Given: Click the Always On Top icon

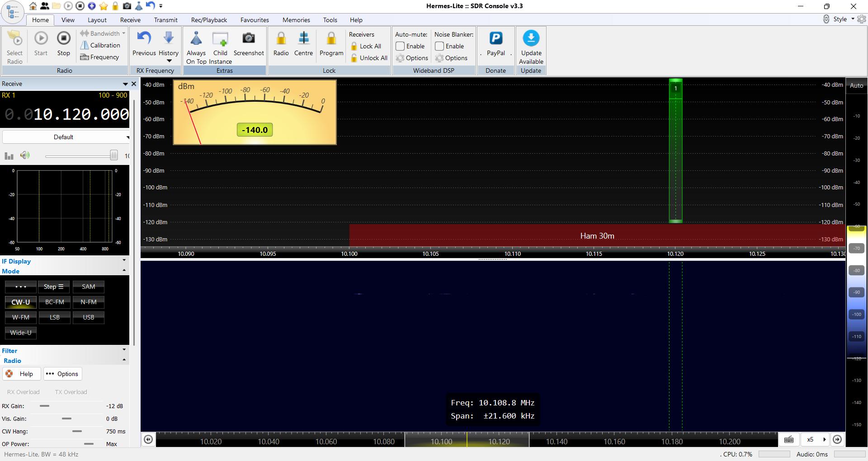Looking at the screenshot, I should [196, 39].
